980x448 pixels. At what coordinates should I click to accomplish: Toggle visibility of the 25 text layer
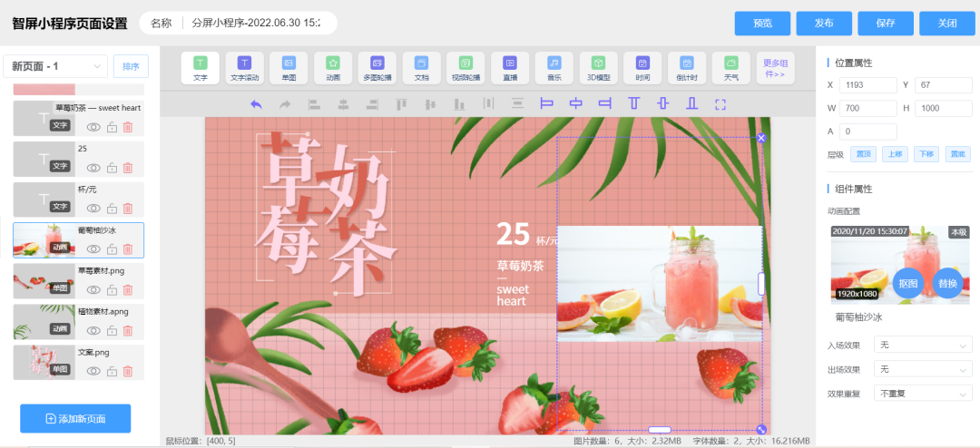pos(93,168)
